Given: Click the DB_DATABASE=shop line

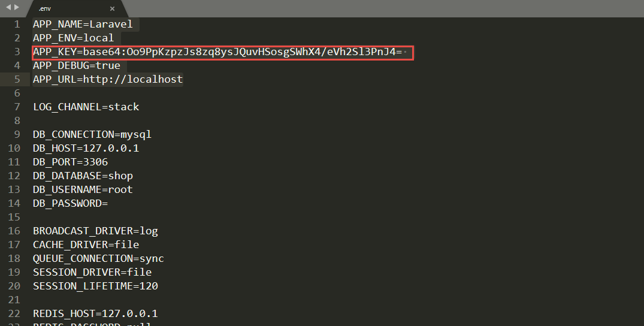Looking at the screenshot, I should (x=83, y=176).
